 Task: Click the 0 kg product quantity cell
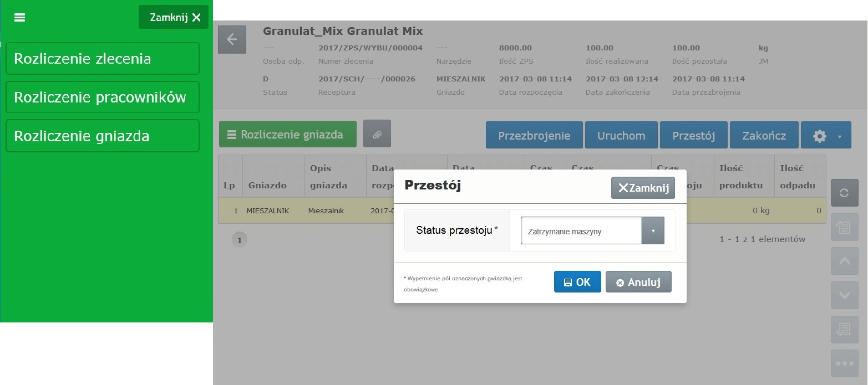(744, 211)
